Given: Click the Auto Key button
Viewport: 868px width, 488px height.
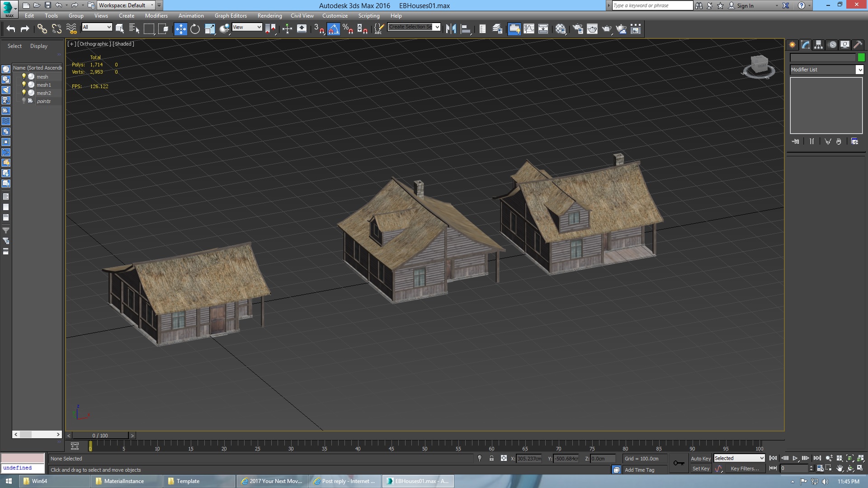Looking at the screenshot, I should click(700, 458).
